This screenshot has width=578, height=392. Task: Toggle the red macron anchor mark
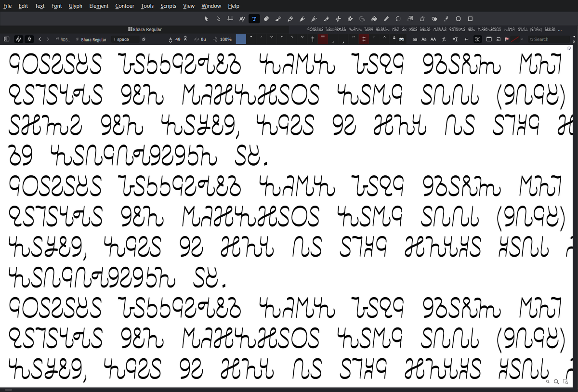[323, 39]
